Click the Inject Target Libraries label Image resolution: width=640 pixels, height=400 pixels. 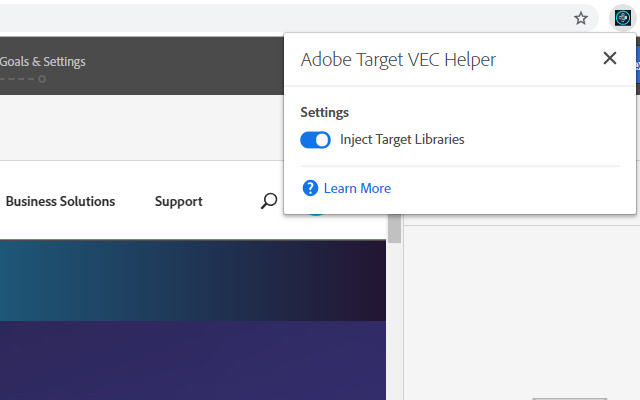coord(402,140)
